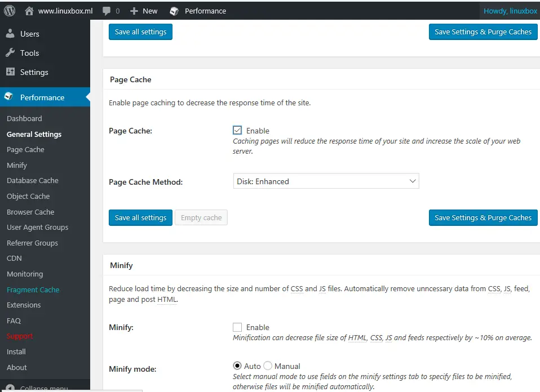Open the Object Cache settings page
Image resolution: width=540 pixels, height=392 pixels.
pos(28,196)
